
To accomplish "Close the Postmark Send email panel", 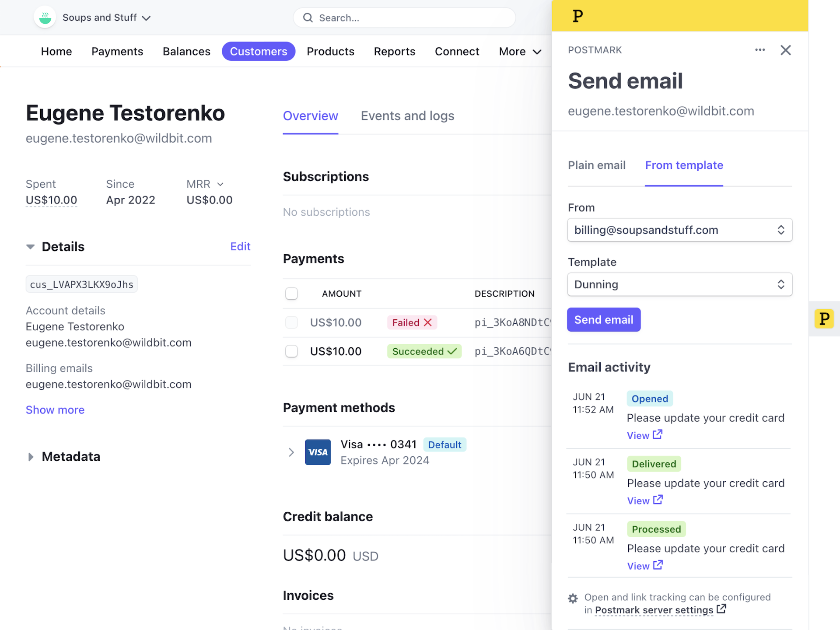I will click(x=785, y=50).
